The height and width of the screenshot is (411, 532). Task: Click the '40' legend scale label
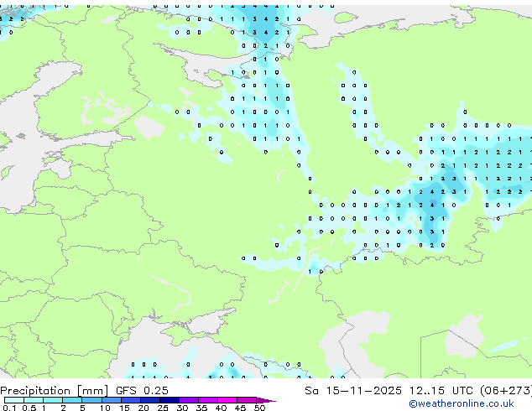coord(221,408)
